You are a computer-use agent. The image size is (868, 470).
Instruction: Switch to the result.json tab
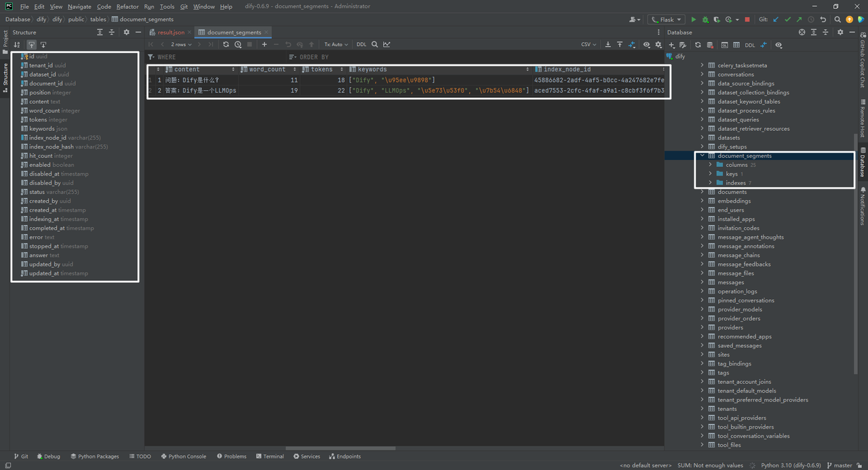[x=170, y=32]
